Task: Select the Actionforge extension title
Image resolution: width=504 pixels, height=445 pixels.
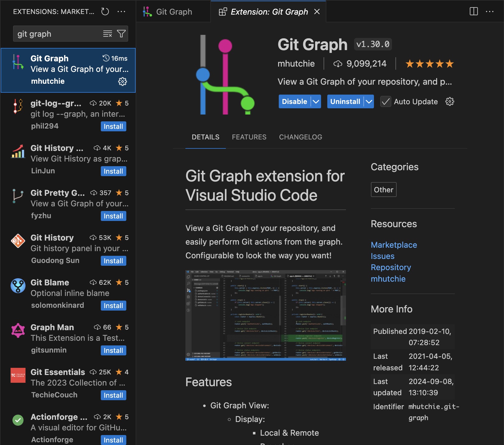Action: (x=59, y=417)
